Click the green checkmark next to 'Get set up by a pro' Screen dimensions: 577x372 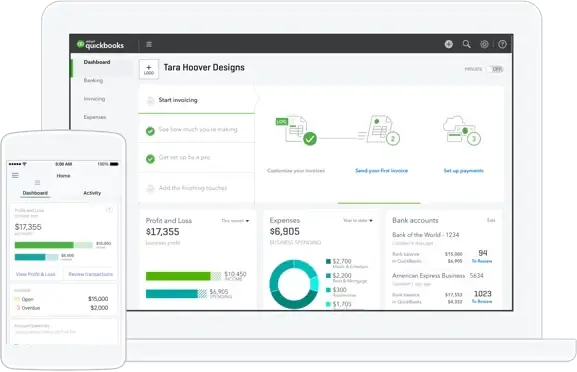tap(150, 159)
